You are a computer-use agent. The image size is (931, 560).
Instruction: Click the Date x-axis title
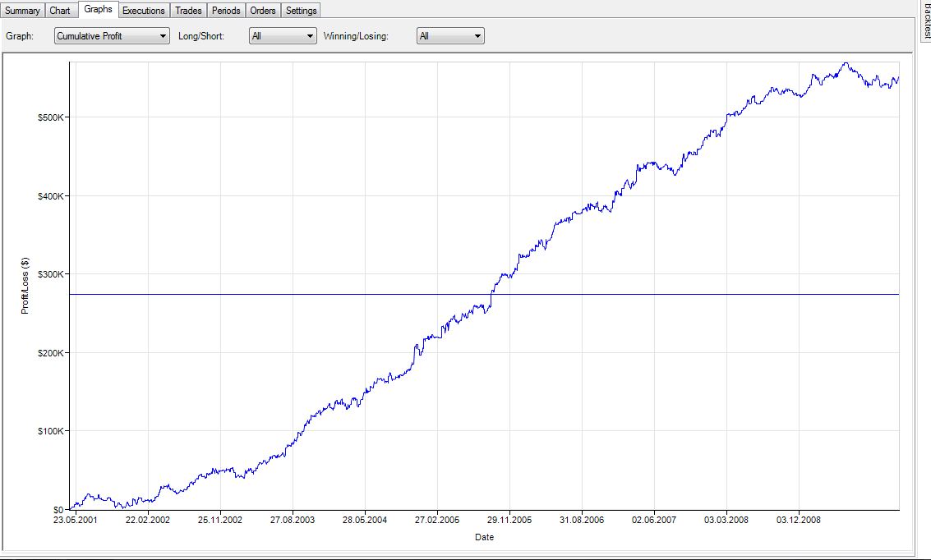click(485, 538)
